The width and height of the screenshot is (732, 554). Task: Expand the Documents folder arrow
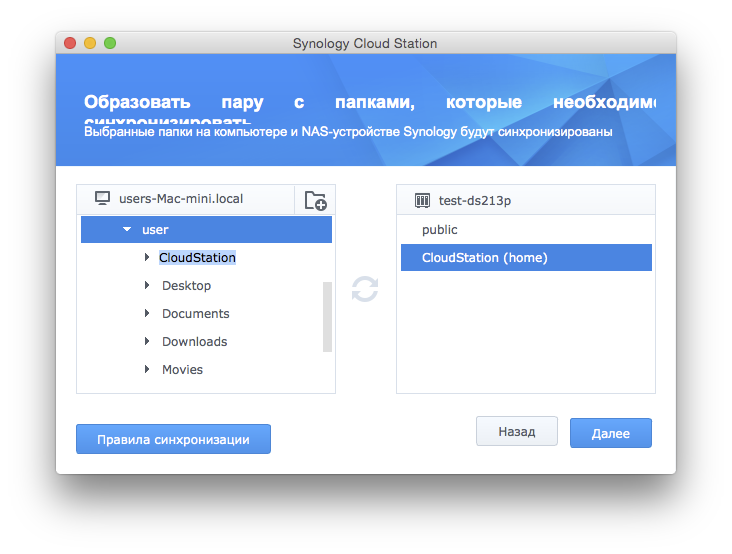pos(147,313)
